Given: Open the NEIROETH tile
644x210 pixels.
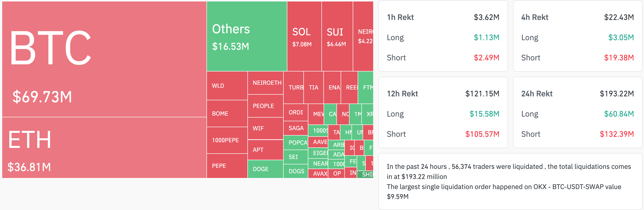Looking at the screenshot, I should [x=265, y=83].
